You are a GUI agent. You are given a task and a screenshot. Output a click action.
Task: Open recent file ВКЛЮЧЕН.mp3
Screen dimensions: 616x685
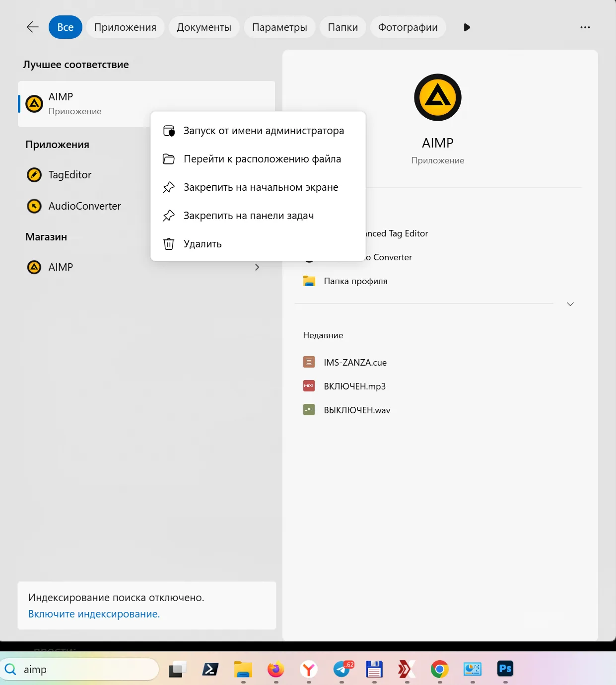pyautogui.click(x=354, y=386)
